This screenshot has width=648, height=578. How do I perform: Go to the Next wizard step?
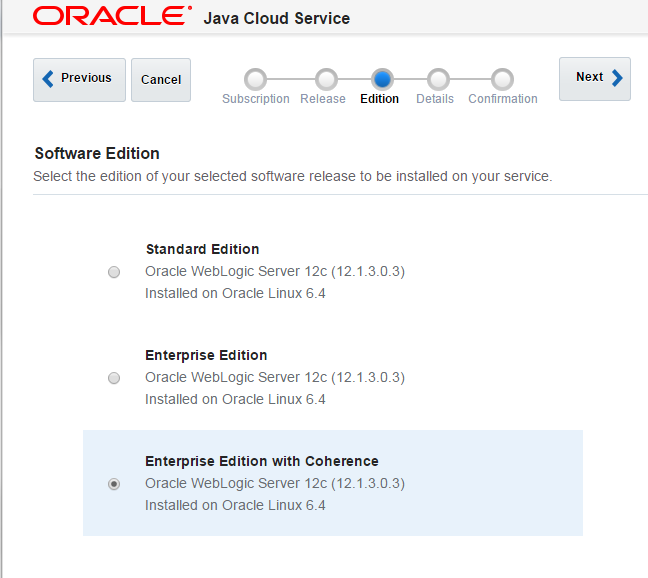[595, 79]
